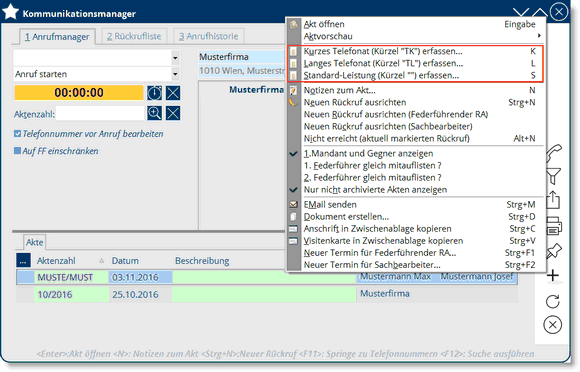The height and width of the screenshot is (372, 580).
Task: Click the up chevron in the title bar
Action: [x=540, y=13]
